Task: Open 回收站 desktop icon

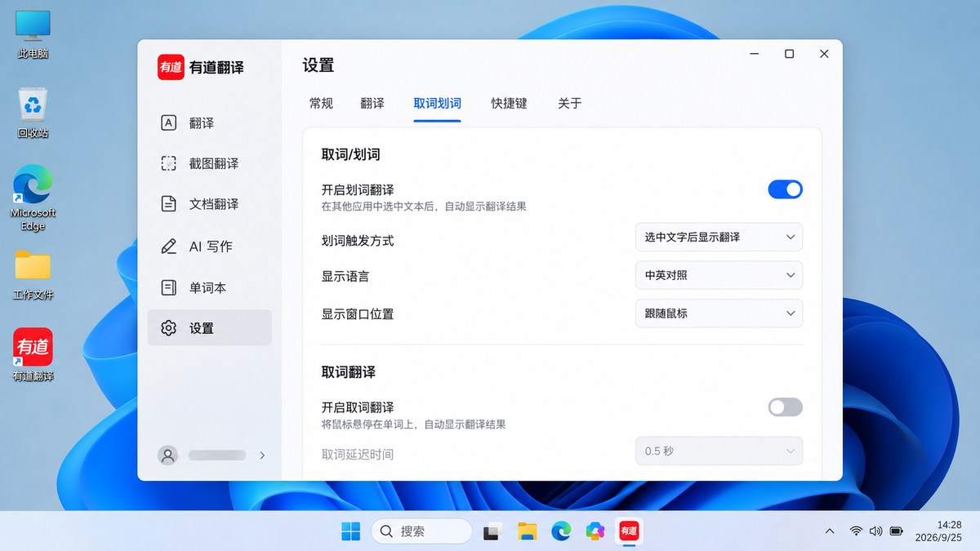Action: pos(33,113)
